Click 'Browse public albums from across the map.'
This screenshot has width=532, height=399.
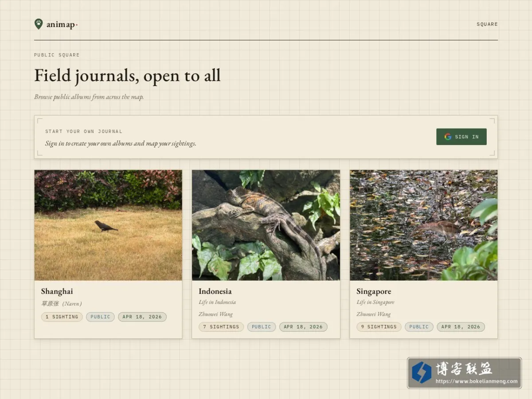click(x=89, y=97)
